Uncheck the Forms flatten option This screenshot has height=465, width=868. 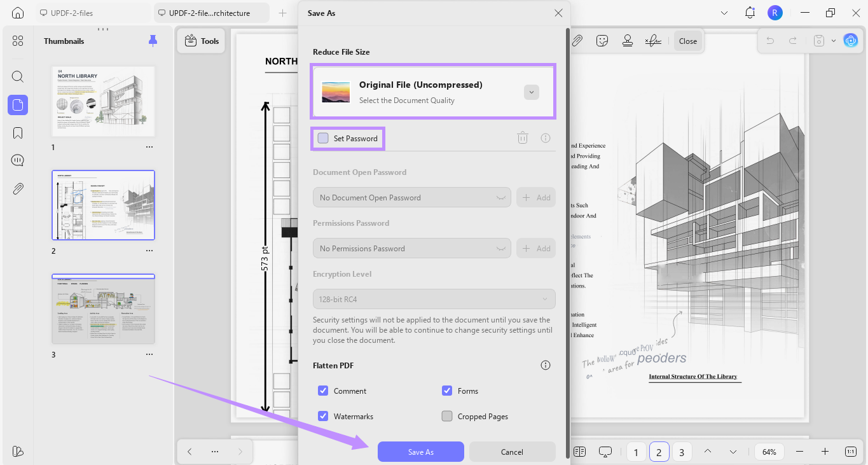[x=447, y=391]
